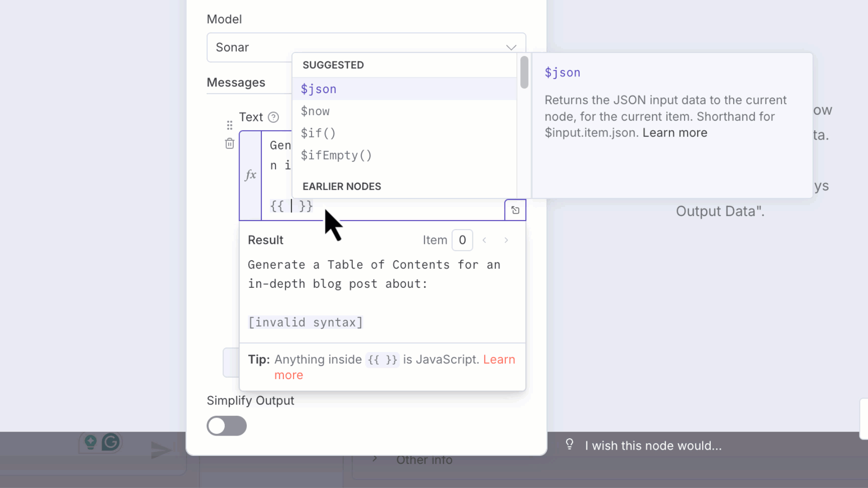The image size is (868, 488).
Task: Select $now from suggestions
Action: pyautogui.click(x=315, y=111)
